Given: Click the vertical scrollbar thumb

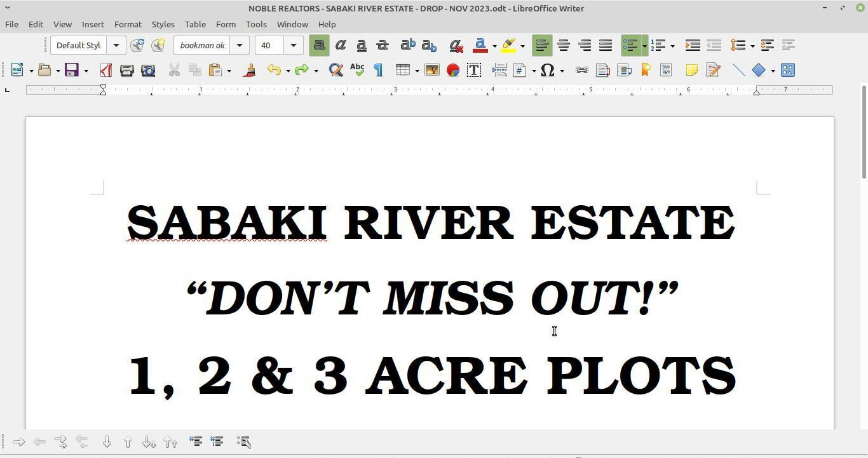Looking at the screenshot, I should pyautogui.click(x=864, y=131).
